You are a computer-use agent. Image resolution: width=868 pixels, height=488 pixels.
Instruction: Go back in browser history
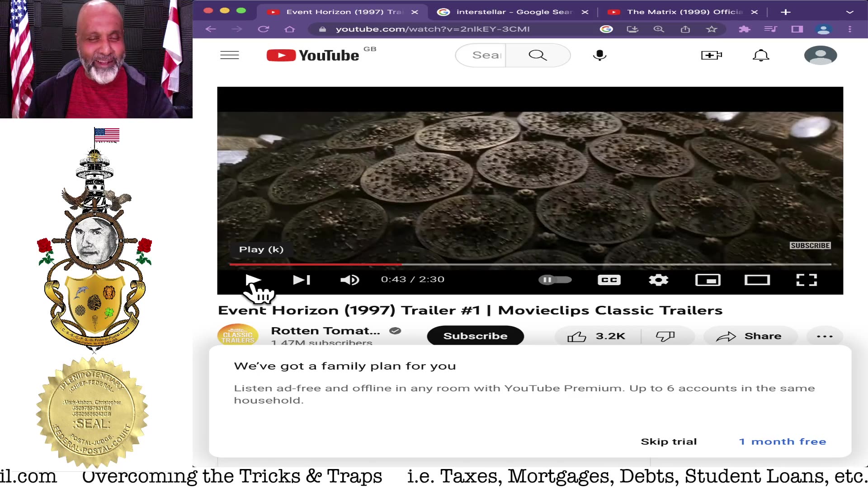tap(211, 29)
